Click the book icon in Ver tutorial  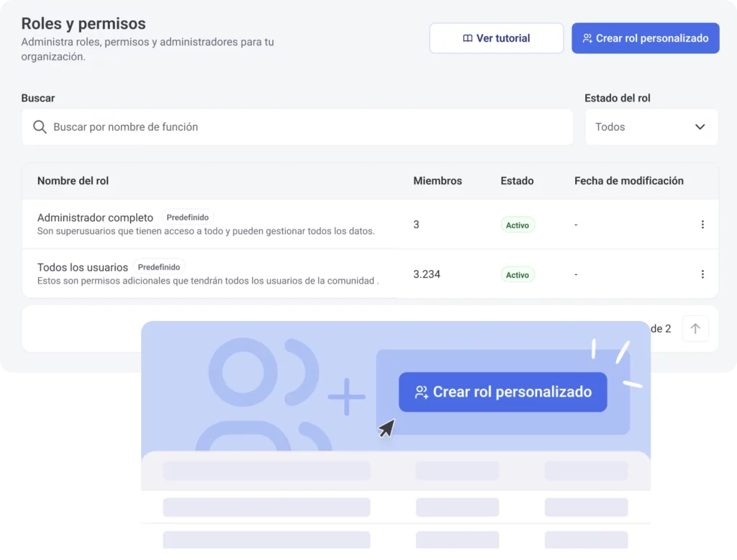point(467,39)
